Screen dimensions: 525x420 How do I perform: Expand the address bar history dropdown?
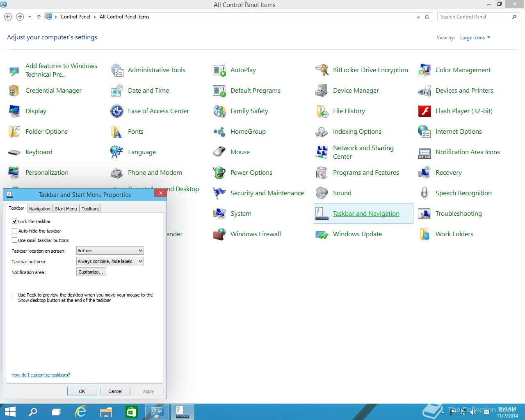(418, 17)
